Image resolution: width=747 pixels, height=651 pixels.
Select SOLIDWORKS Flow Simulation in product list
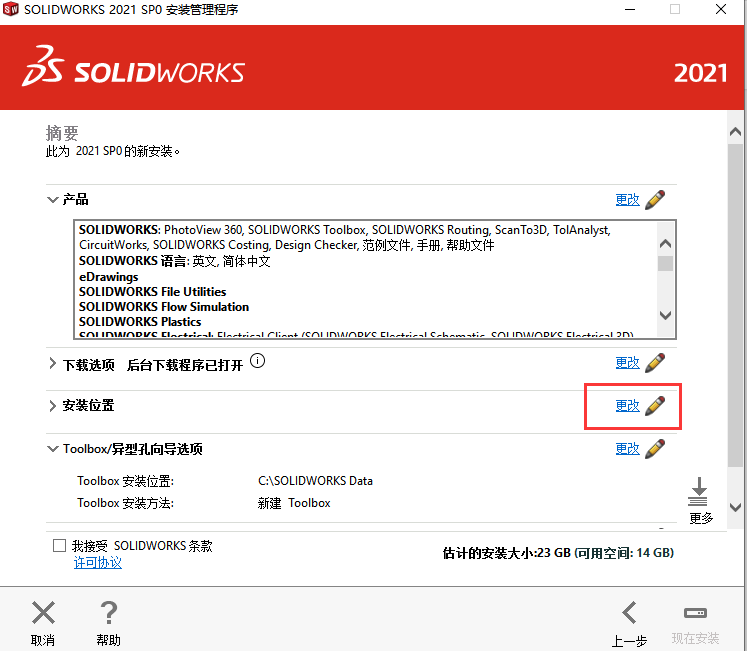click(x=164, y=307)
